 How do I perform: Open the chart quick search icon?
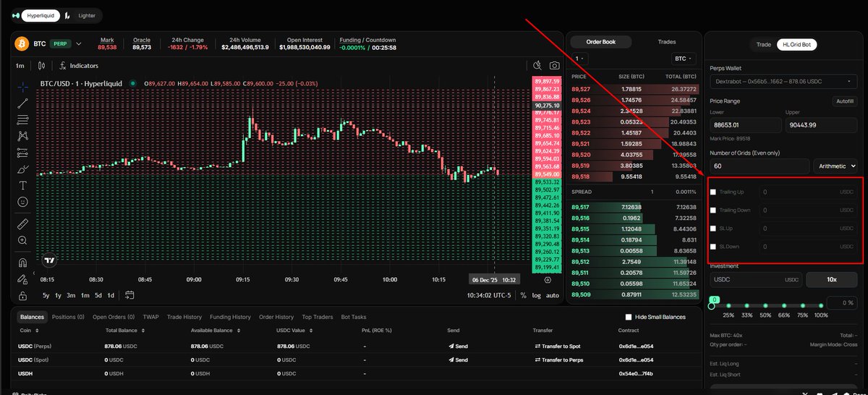tap(537, 65)
